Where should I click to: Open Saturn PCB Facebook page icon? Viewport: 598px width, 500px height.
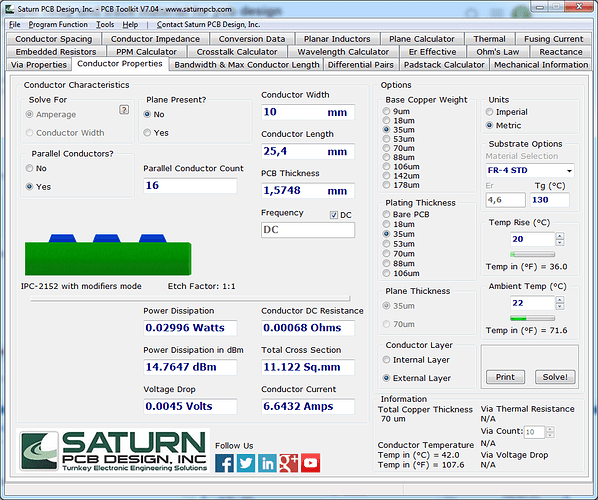coord(224,463)
